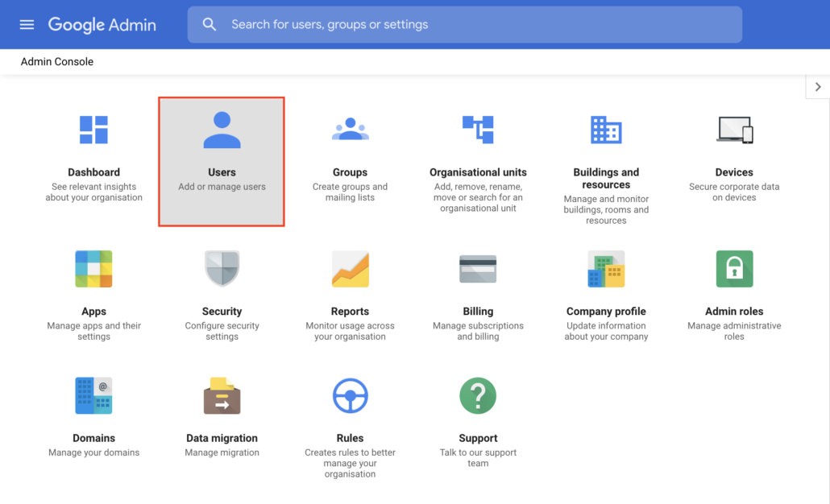Image resolution: width=830 pixels, height=504 pixels.
Task: Click 'Talk to our support team' text
Action: point(478,458)
